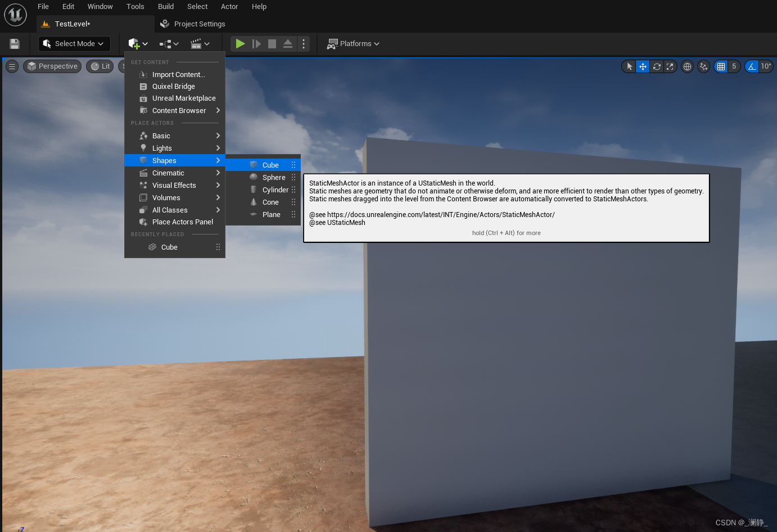The height and width of the screenshot is (532, 777).
Task: Click the Stop playback square button
Action: 272,44
